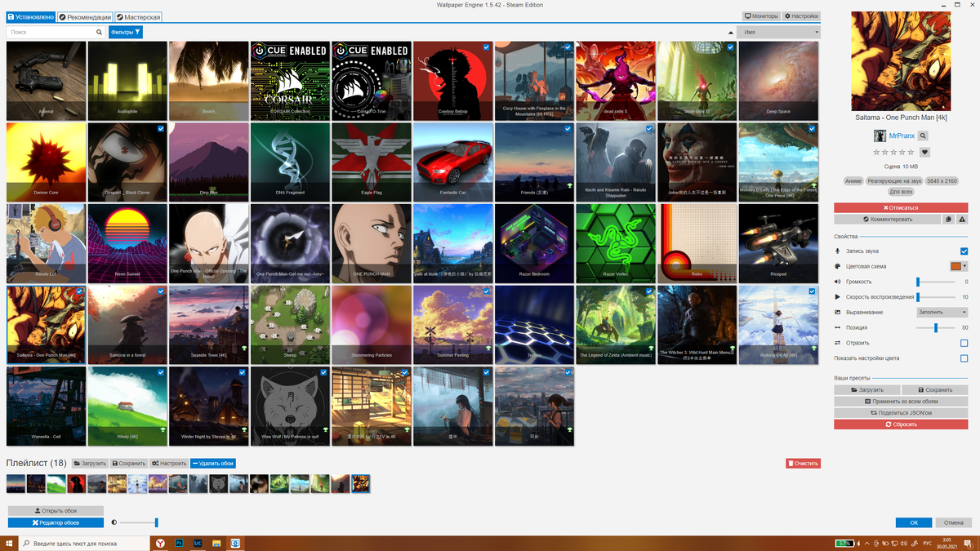Click the red Очистить playlist button
This screenshot has height=551, width=980.
pos(803,463)
